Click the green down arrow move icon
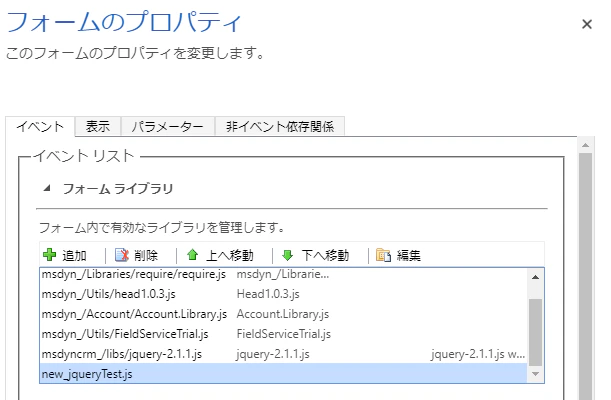This screenshot has height=400, width=611. point(288,255)
